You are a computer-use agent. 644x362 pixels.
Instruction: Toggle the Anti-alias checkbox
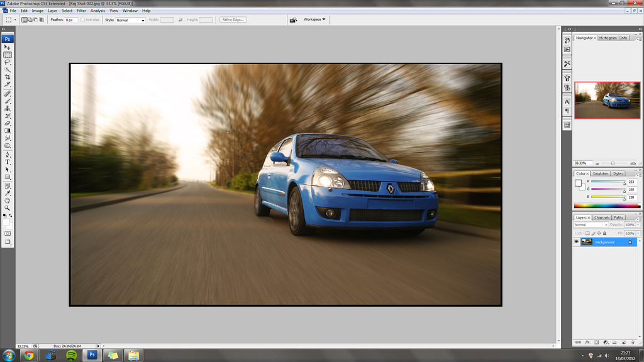click(83, 19)
